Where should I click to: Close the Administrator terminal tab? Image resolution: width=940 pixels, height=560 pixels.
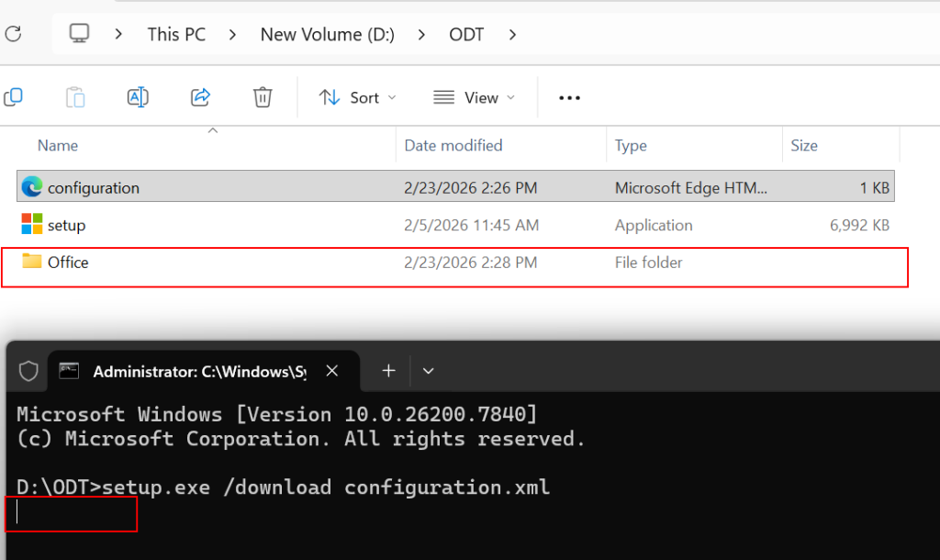(x=332, y=371)
